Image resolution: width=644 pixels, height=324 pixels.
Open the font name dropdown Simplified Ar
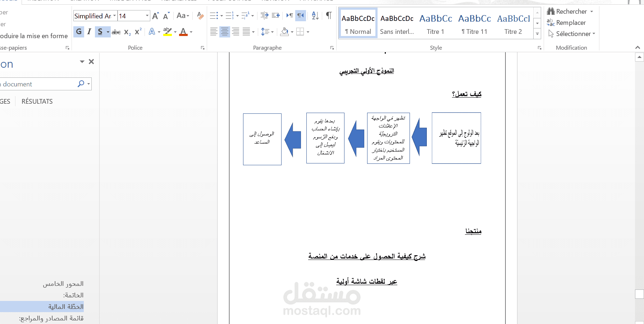[x=115, y=15]
